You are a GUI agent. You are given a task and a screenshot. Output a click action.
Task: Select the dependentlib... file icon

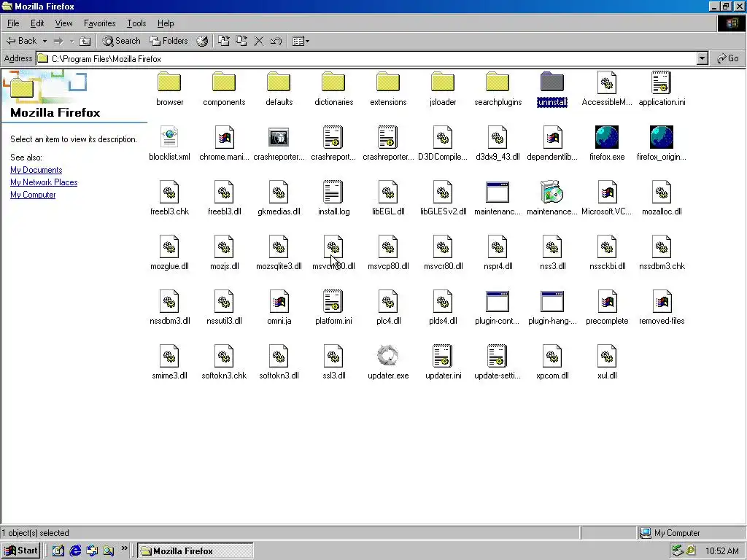point(552,137)
